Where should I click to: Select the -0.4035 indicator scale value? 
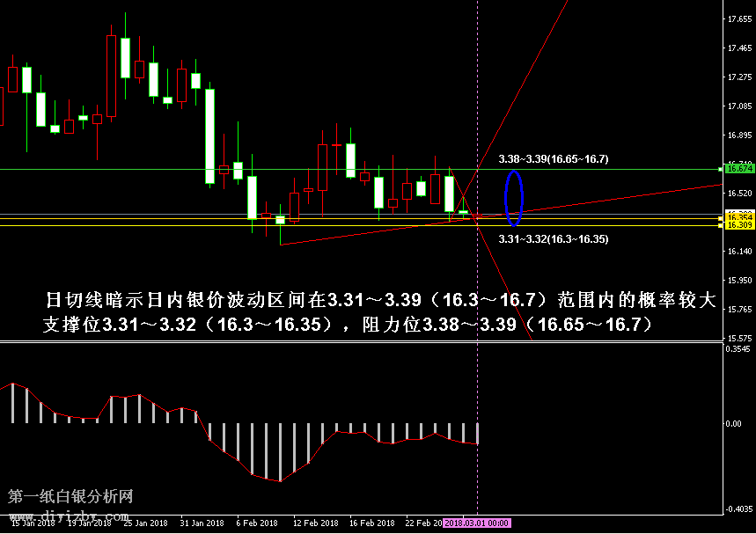pyautogui.click(x=738, y=509)
